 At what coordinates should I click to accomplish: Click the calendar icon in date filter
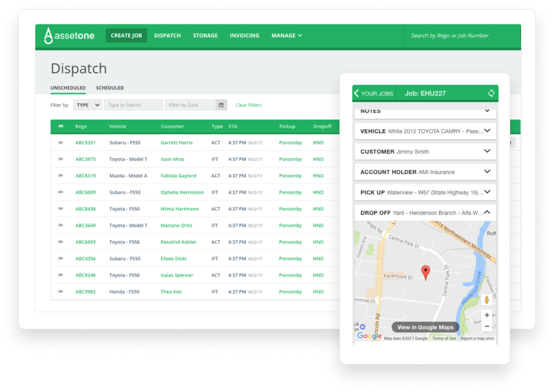[x=221, y=105]
